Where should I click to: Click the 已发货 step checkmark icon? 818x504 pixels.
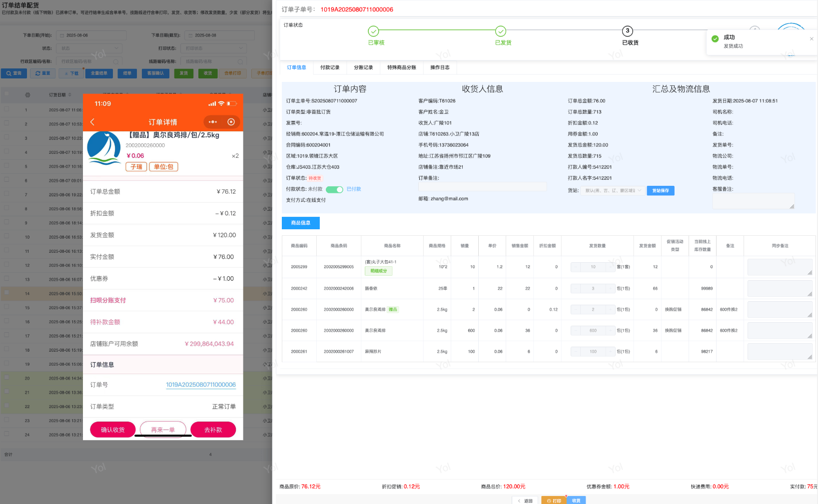coord(501,31)
